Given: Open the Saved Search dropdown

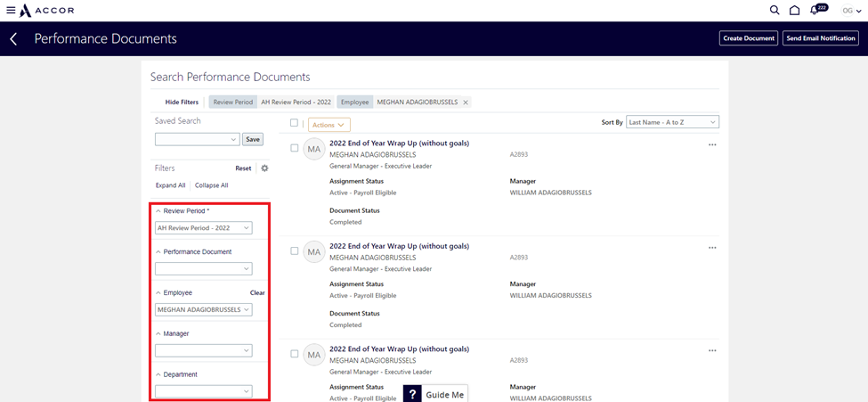Looking at the screenshot, I should click(x=197, y=139).
